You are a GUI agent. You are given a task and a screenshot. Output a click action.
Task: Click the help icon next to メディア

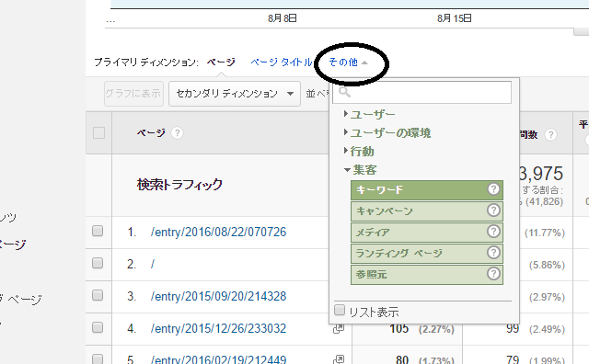click(x=493, y=231)
